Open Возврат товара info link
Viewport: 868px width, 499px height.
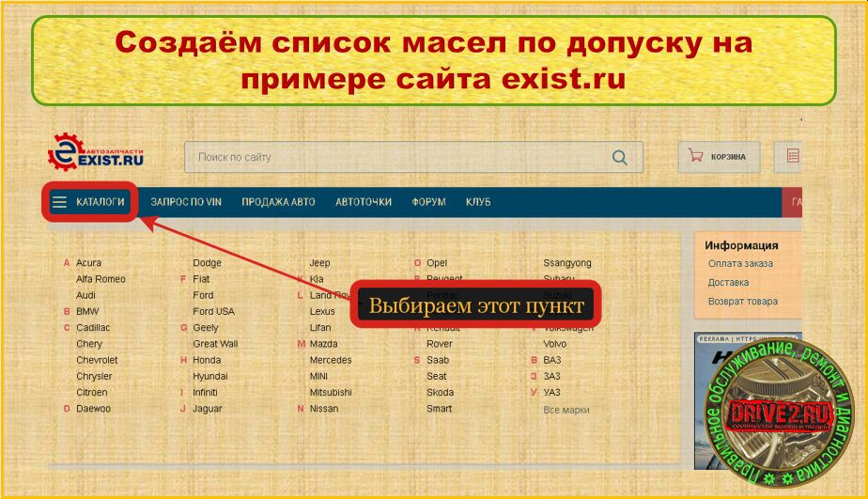[x=743, y=302]
